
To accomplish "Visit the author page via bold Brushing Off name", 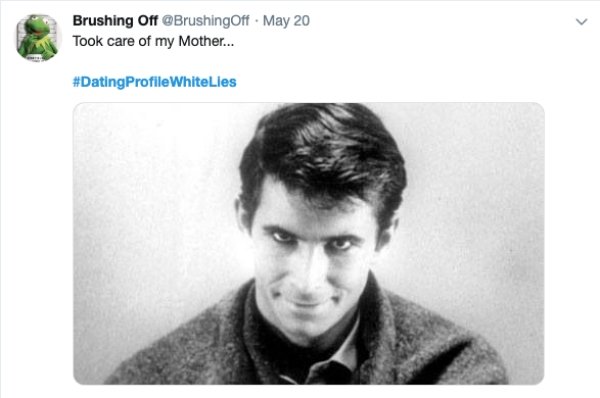I will tap(115, 21).
